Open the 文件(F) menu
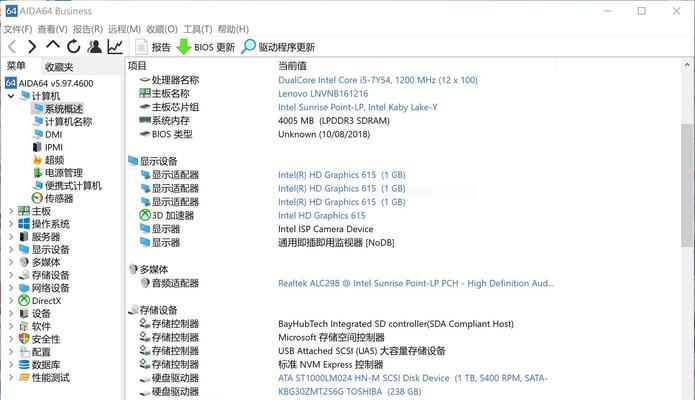695x400 pixels. pos(18,29)
